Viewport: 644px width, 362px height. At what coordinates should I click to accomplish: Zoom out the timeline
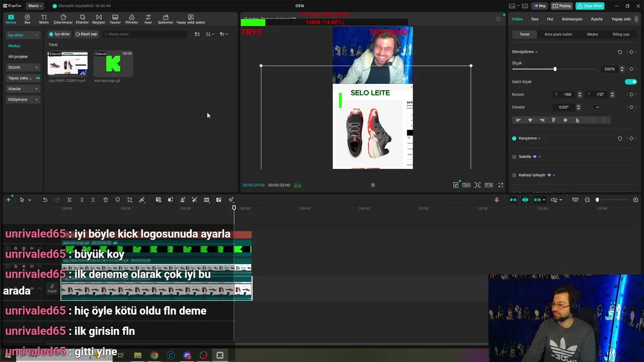587,200
